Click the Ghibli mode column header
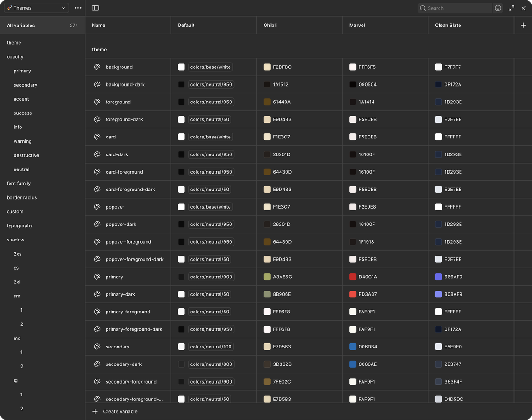Screen dimensions: 532x420 270,26
